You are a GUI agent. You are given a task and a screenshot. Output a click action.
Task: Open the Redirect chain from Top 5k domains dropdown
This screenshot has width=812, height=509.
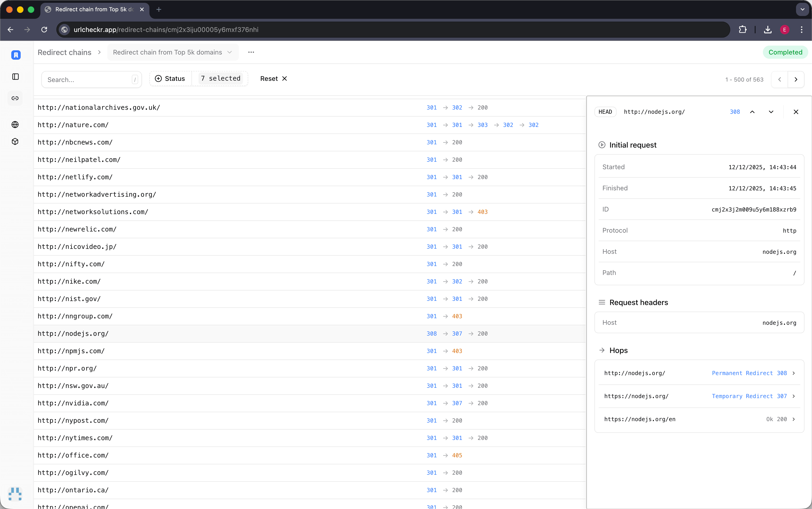pos(173,52)
